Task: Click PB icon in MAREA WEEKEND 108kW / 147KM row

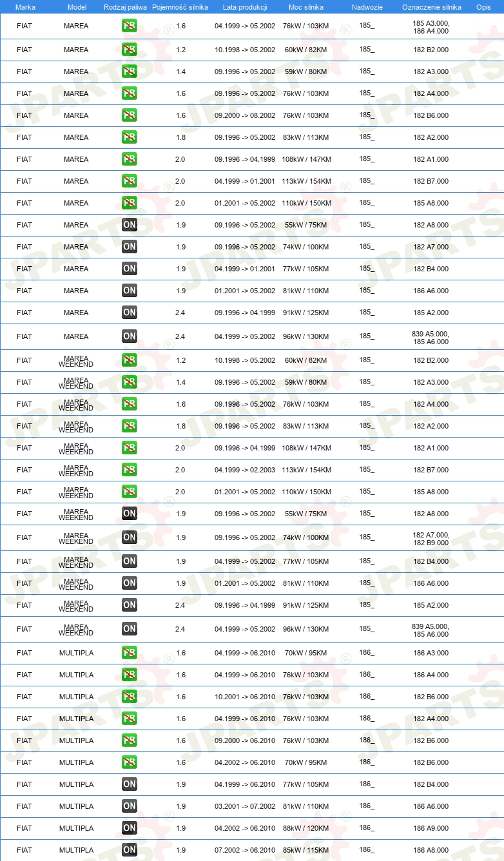Action: pyautogui.click(x=130, y=448)
